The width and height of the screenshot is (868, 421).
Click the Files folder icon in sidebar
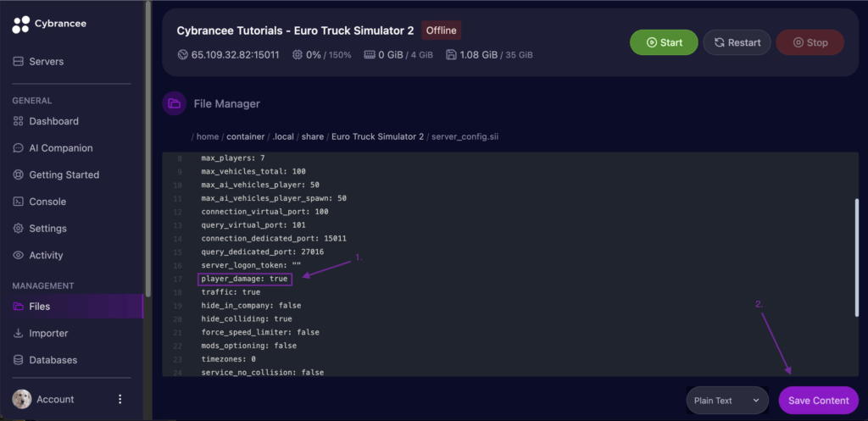click(19, 307)
